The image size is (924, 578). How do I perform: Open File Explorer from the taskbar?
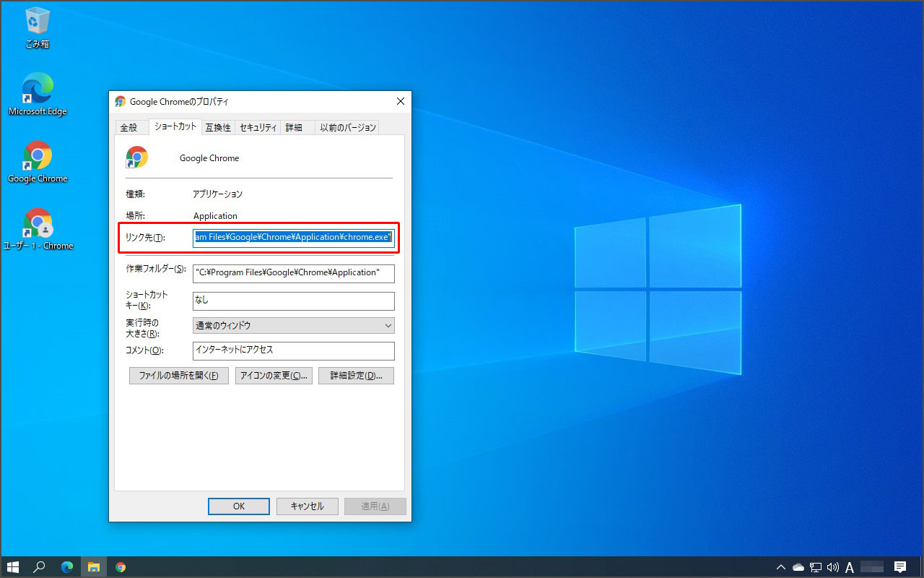tap(93, 567)
